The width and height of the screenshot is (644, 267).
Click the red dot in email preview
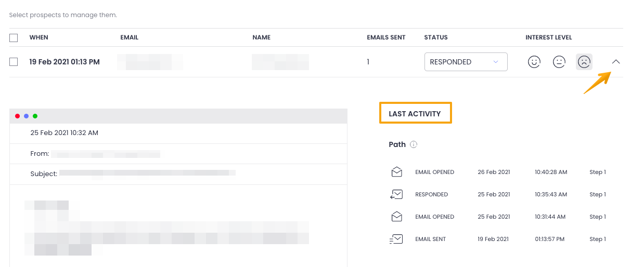tap(18, 116)
